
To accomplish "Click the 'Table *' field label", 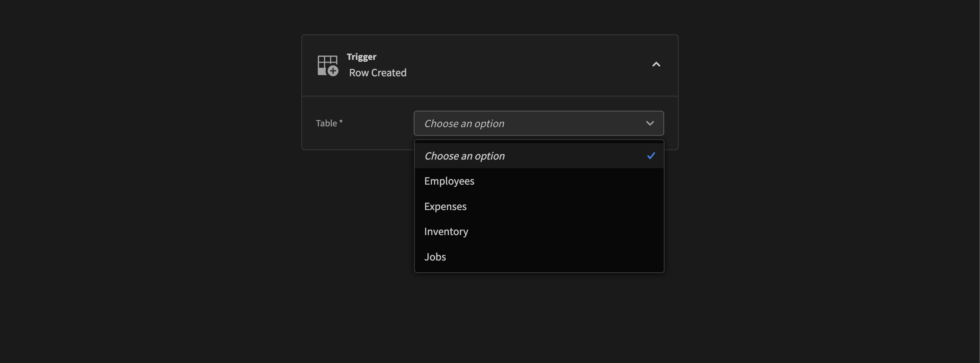I will [x=329, y=123].
